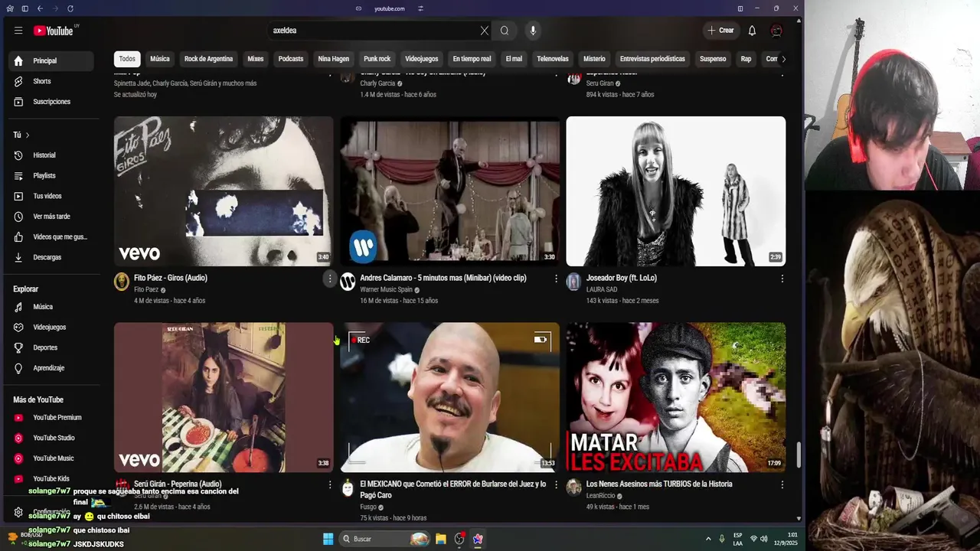Open Historial in the sidebar

pyautogui.click(x=51, y=155)
